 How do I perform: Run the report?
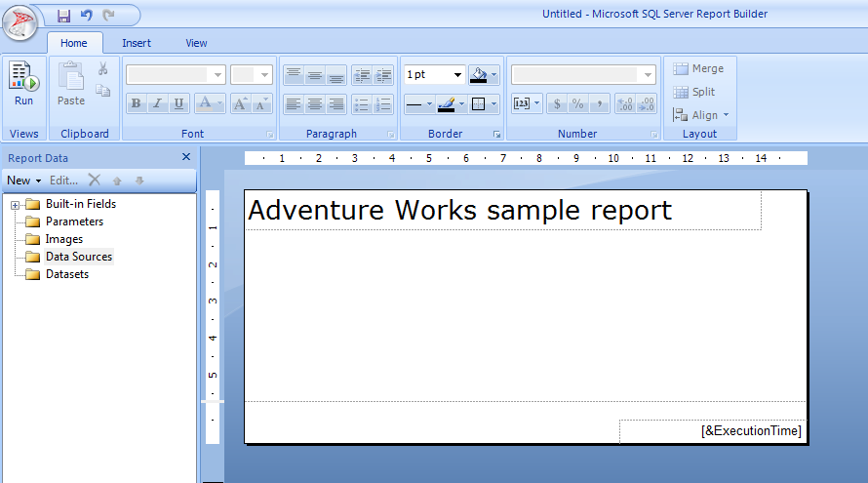pos(23,84)
